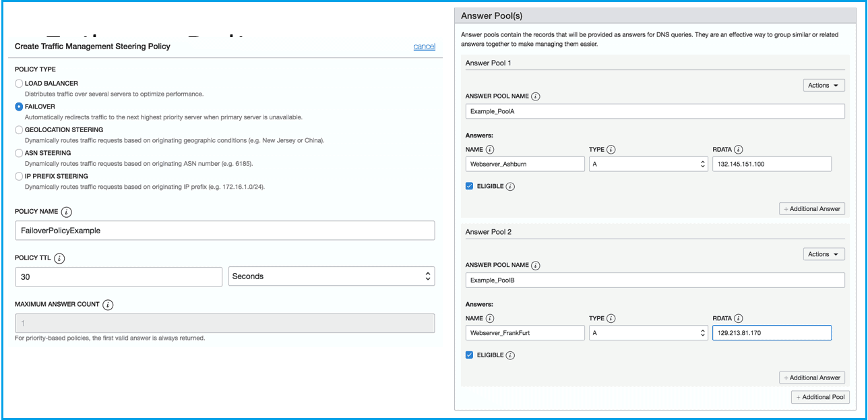
Task: Click info icon beside NAME in Answer Pool 1
Action: click(491, 149)
